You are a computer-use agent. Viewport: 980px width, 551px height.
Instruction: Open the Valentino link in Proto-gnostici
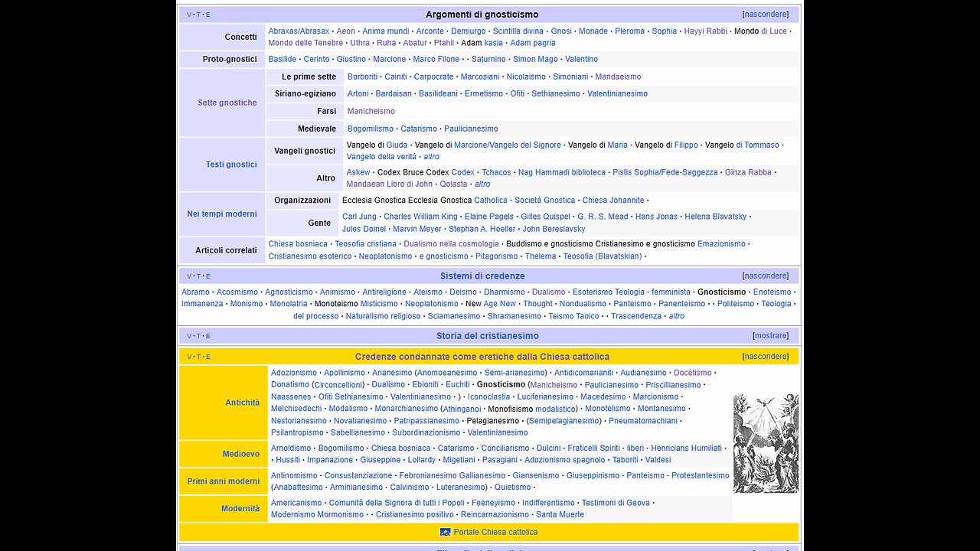tap(581, 59)
